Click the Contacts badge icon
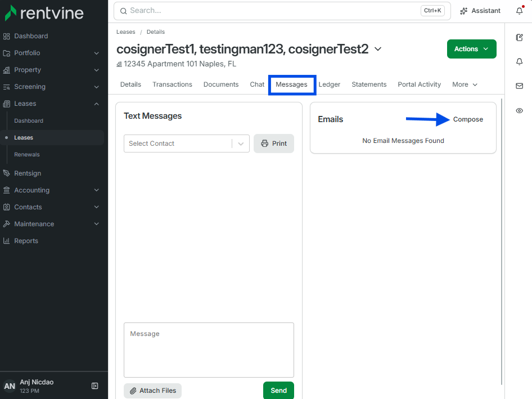The height and width of the screenshot is (399, 532). pyautogui.click(x=6, y=207)
